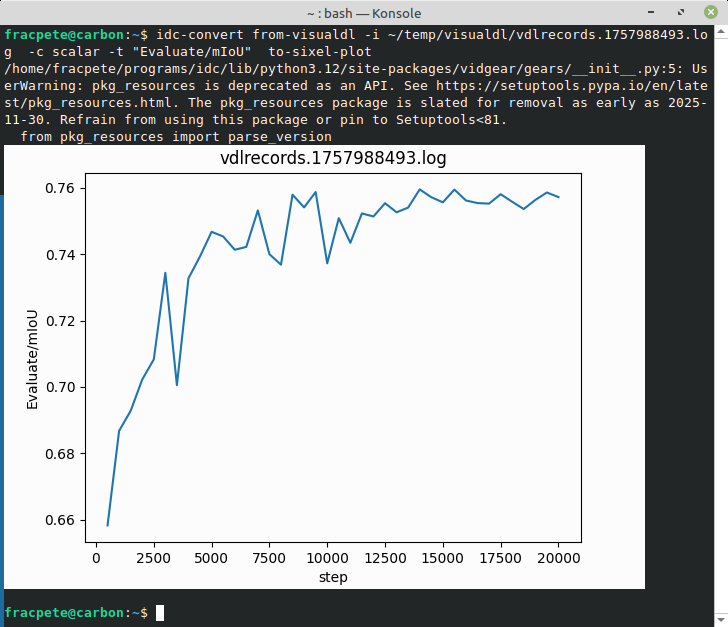
Task: Close the Konsole window
Action: click(710, 12)
